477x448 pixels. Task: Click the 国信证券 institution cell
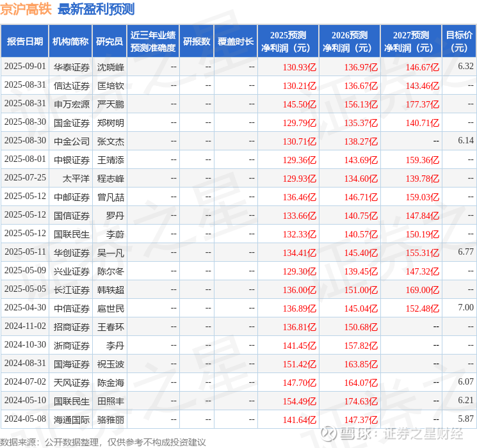click(72, 216)
